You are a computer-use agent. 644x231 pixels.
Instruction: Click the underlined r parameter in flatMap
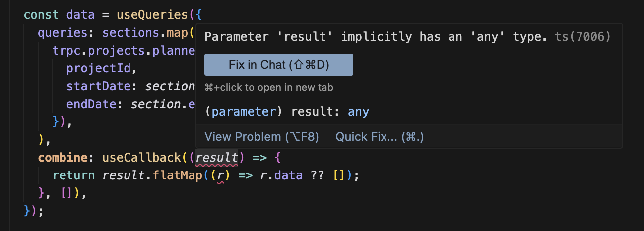pos(221,175)
